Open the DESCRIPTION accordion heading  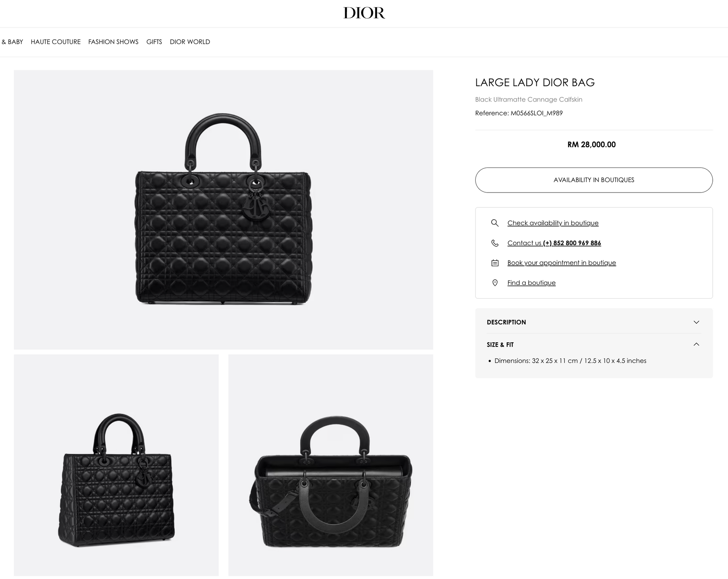506,322
